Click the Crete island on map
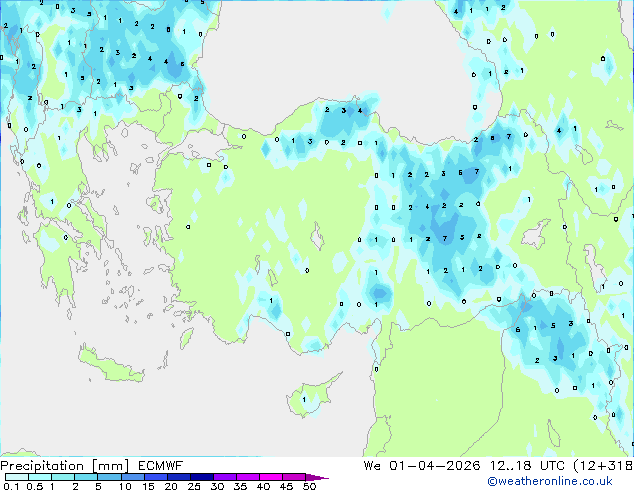 pyautogui.click(x=110, y=364)
